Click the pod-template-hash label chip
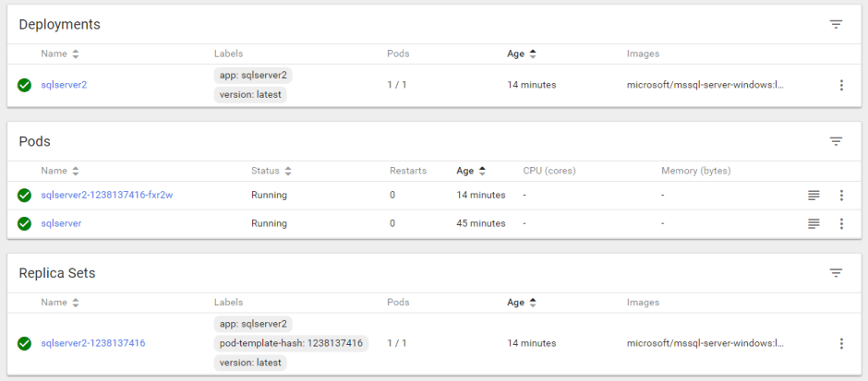868x381 pixels. [291, 343]
